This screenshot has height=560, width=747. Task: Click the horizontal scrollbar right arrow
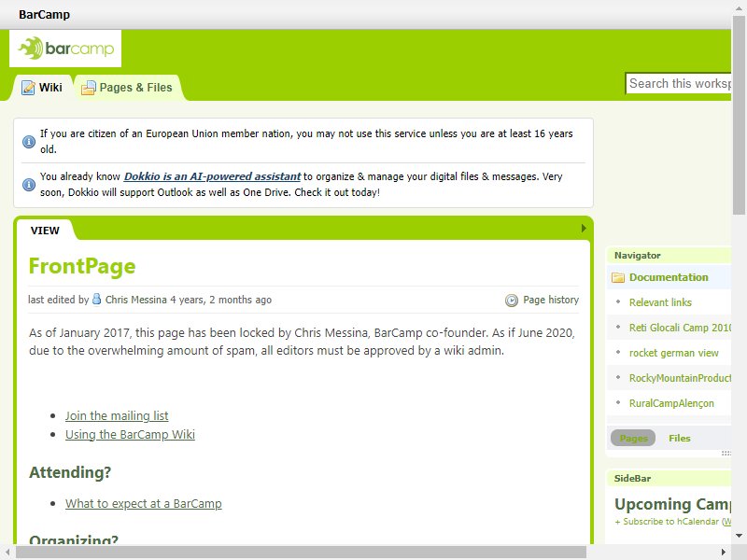click(x=724, y=553)
